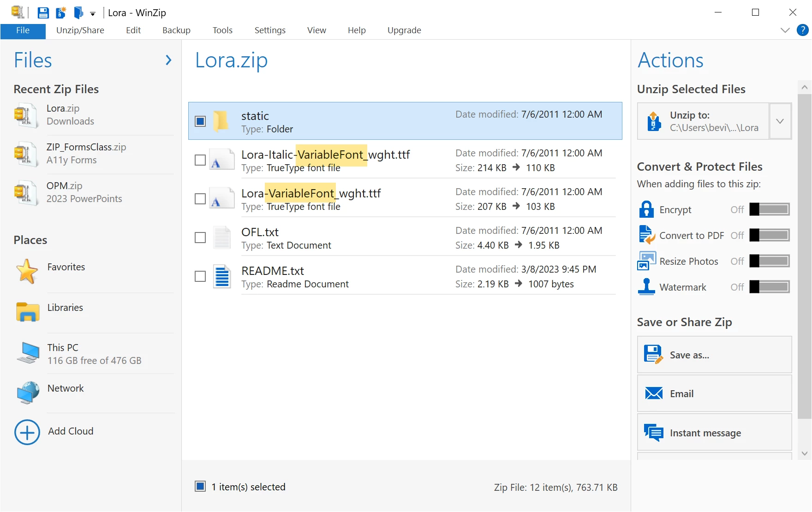Click the Zip File item count status text
Viewport: 812px width, 512px height.
click(555, 488)
